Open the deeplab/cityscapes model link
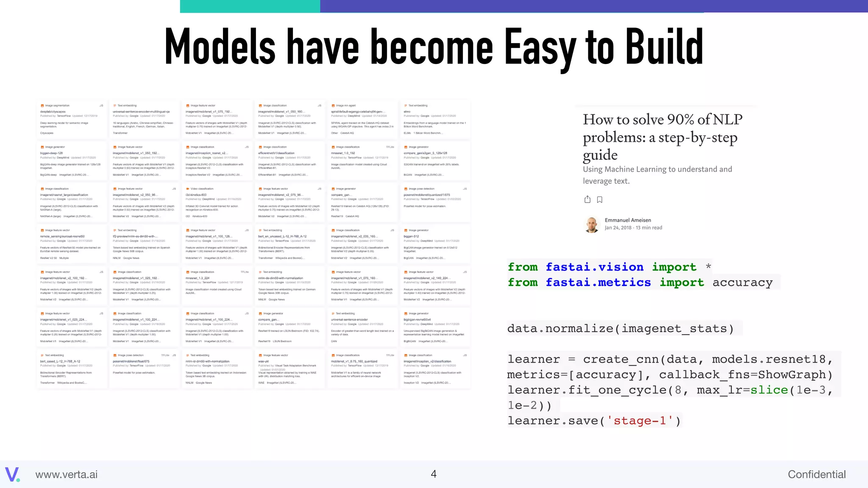868x488 pixels. [53, 112]
